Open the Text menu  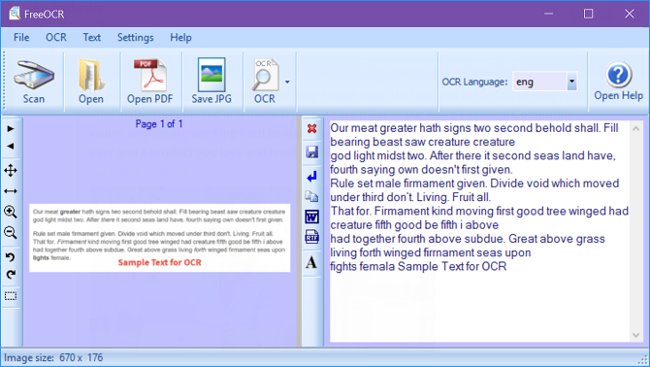tap(92, 37)
